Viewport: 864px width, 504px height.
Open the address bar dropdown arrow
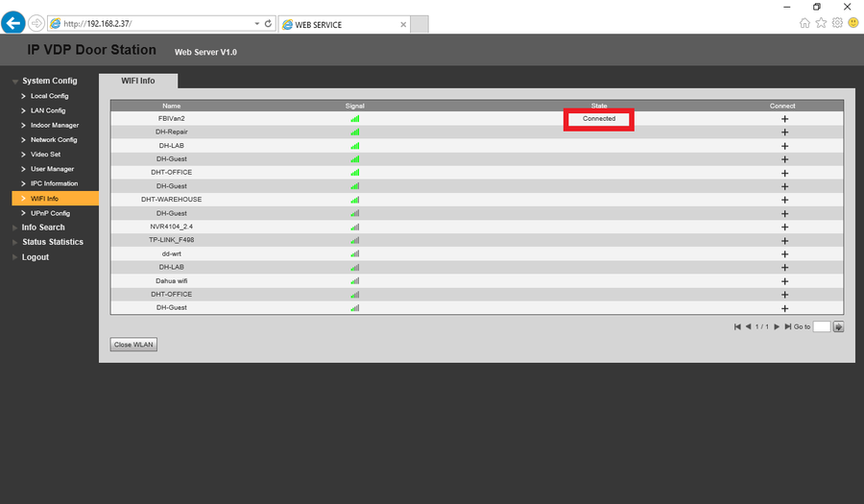[x=256, y=24]
